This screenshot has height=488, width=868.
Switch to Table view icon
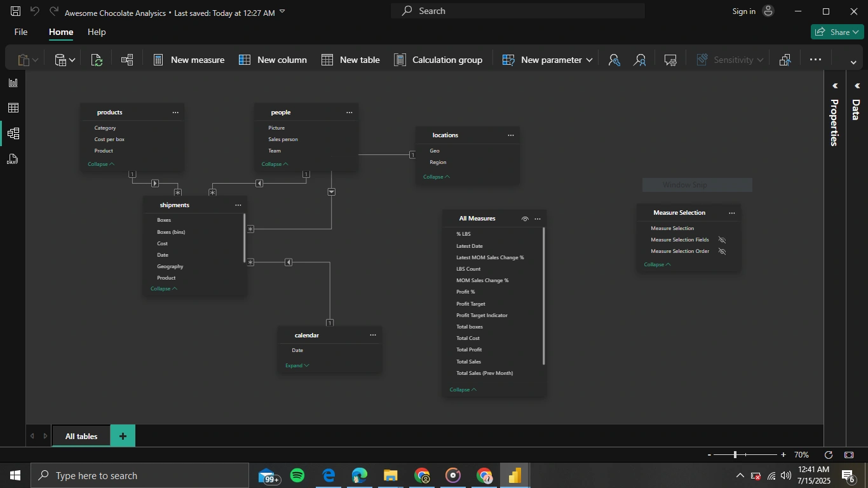click(x=13, y=108)
